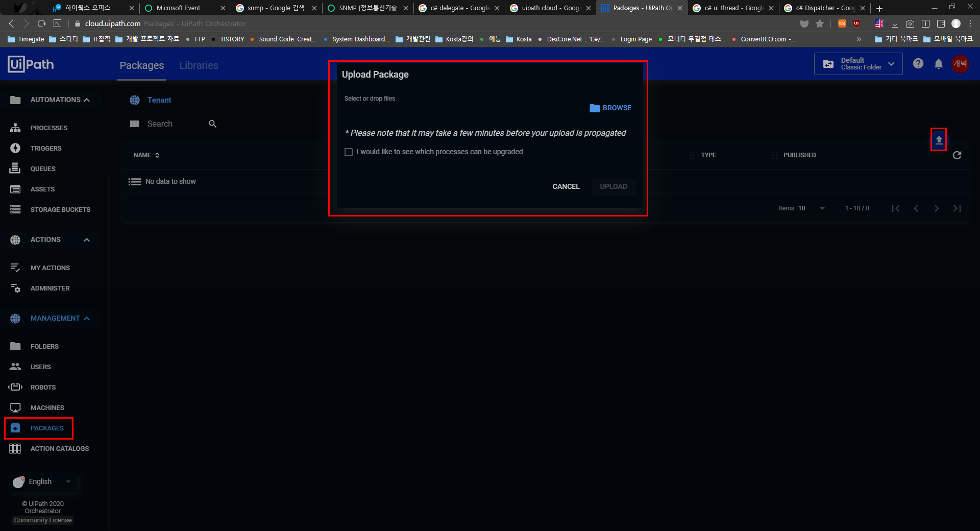Screen dimensions: 980x531
Task: Refresh the packages list
Action: tap(957, 155)
